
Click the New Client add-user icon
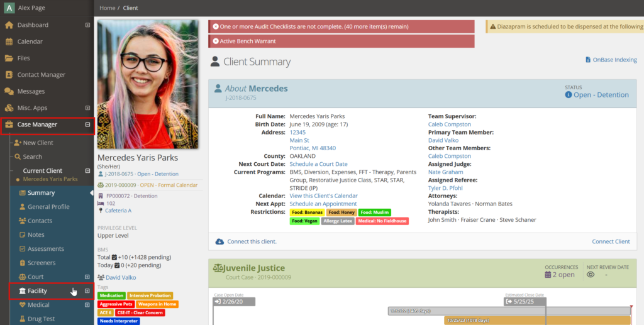pos(17,143)
